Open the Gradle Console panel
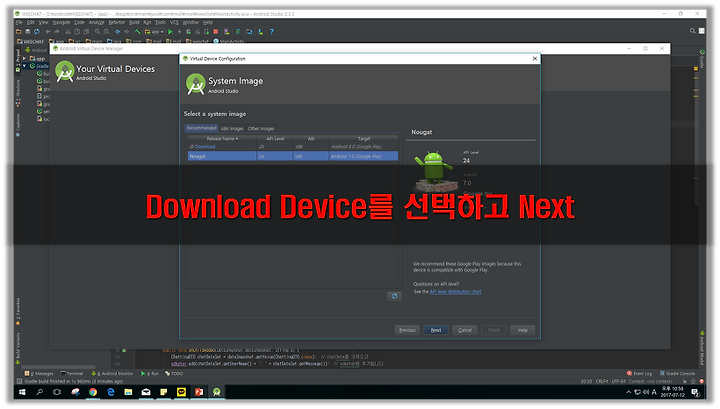 (677, 374)
